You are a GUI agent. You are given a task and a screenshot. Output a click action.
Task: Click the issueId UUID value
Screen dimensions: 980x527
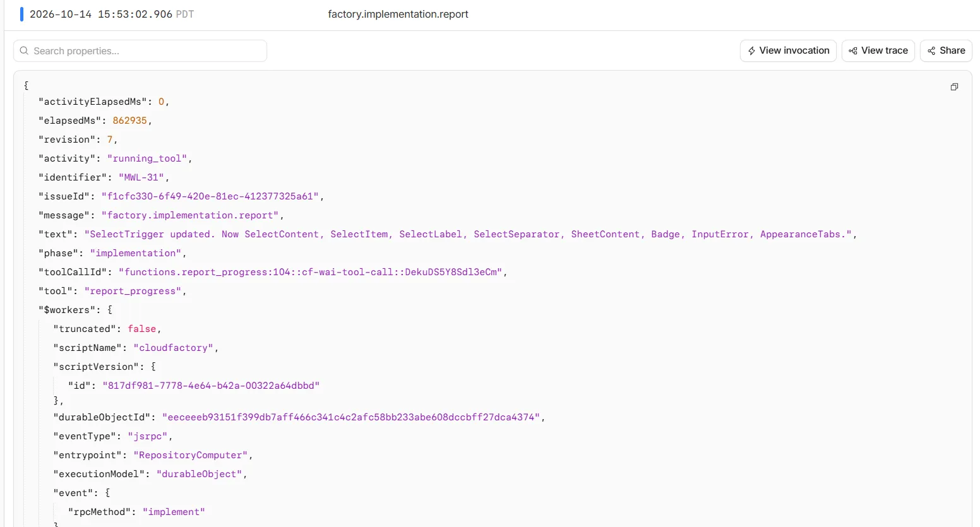210,196
